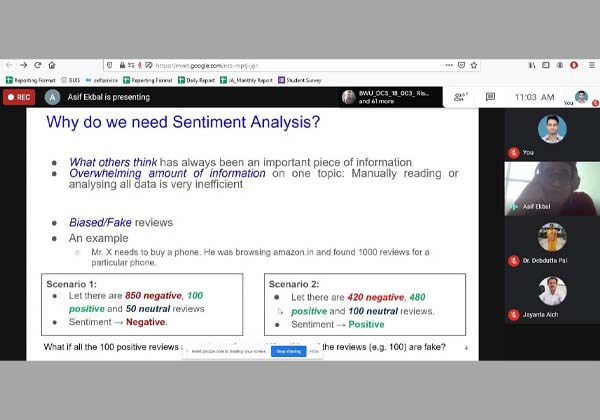
Task: Click the red word Negative. in Scenario 1
Action: click(x=147, y=322)
